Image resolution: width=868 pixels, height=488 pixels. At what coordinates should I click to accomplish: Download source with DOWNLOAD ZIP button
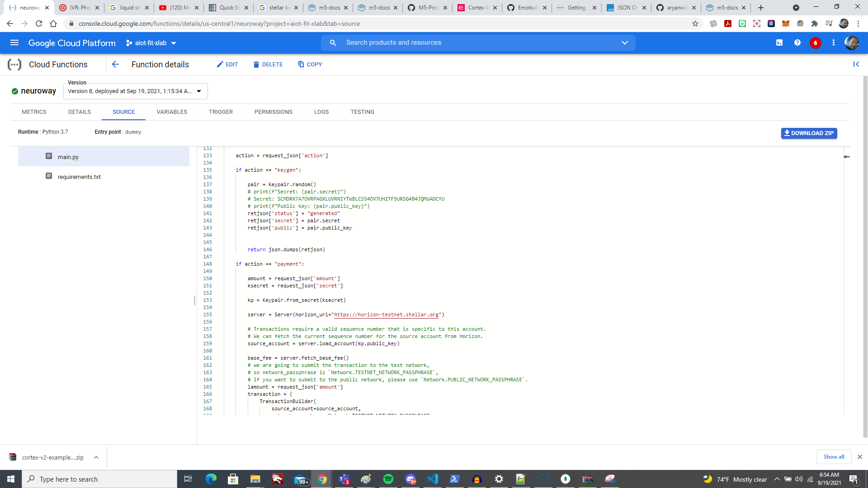click(x=809, y=133)
